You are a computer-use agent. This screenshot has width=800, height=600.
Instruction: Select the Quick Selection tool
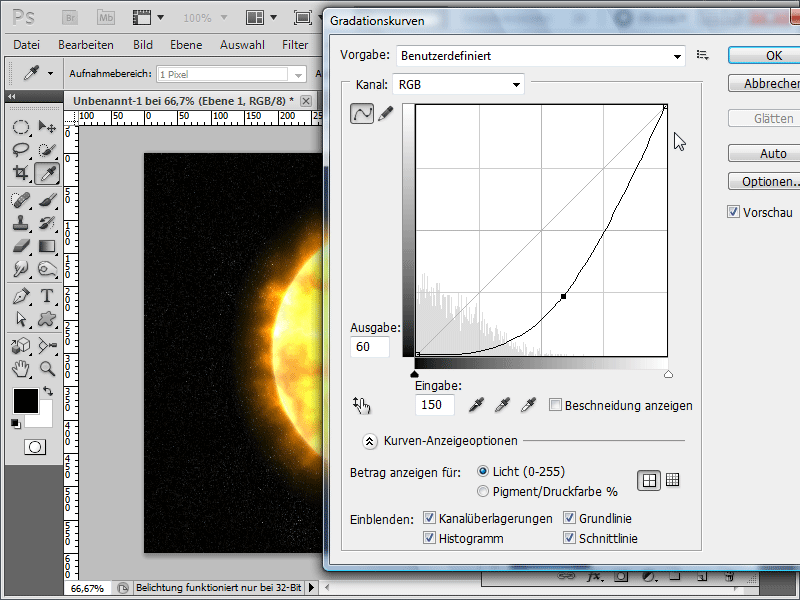[x=47, y=150]
